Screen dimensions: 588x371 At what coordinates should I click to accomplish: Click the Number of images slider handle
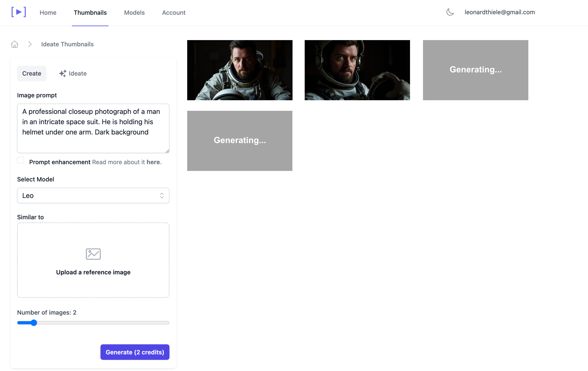pos(34,323)
